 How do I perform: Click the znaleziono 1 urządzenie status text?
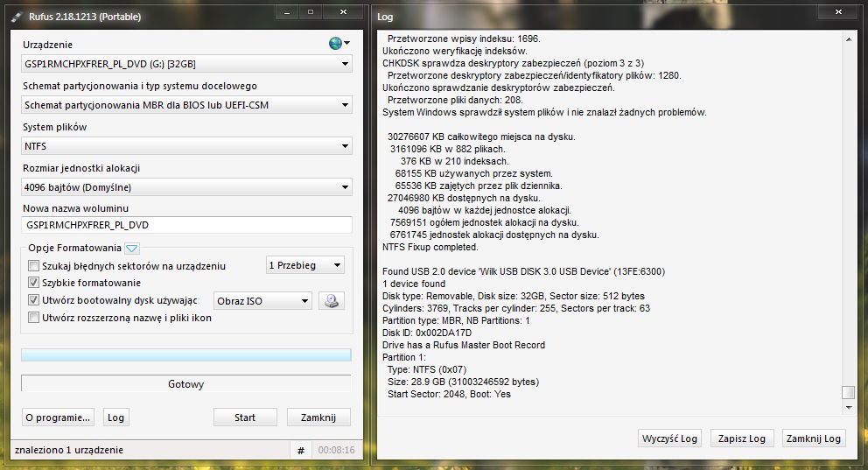coord(69,450)
